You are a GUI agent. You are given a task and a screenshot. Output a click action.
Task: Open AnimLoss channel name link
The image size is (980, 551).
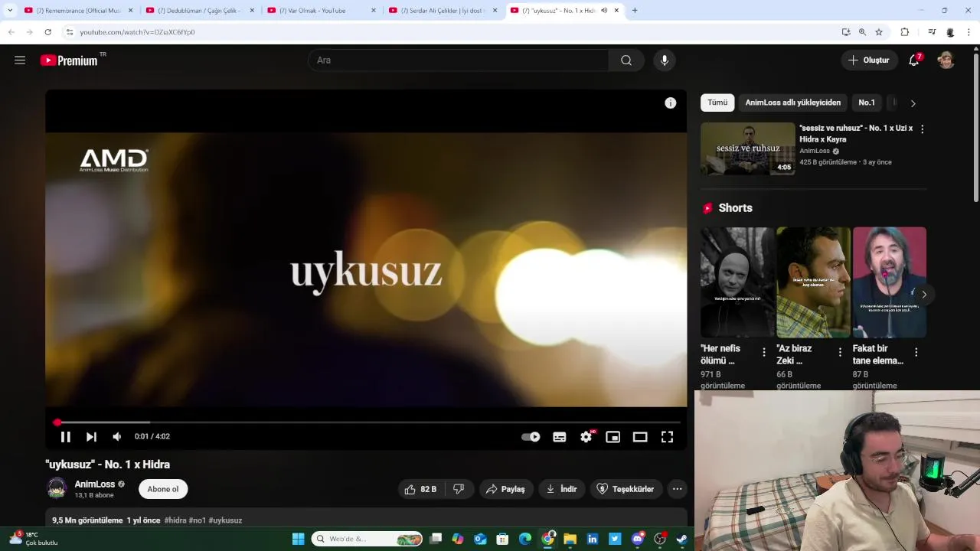click(x=95, y=484)
